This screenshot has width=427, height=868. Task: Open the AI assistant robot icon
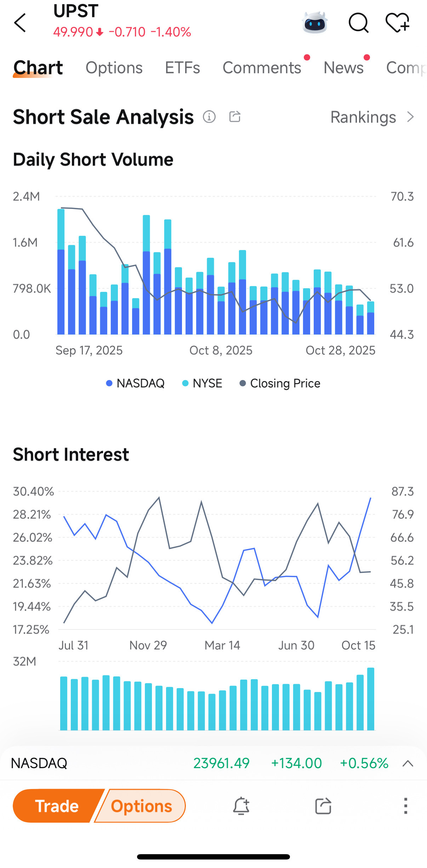tap(315, 23)
